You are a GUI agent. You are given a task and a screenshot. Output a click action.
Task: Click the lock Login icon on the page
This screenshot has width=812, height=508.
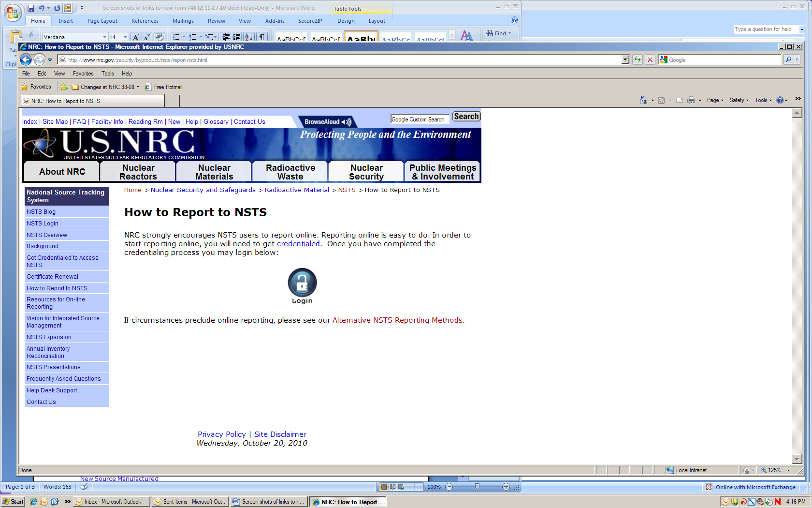pyautogui.click(x=302, y=286)
